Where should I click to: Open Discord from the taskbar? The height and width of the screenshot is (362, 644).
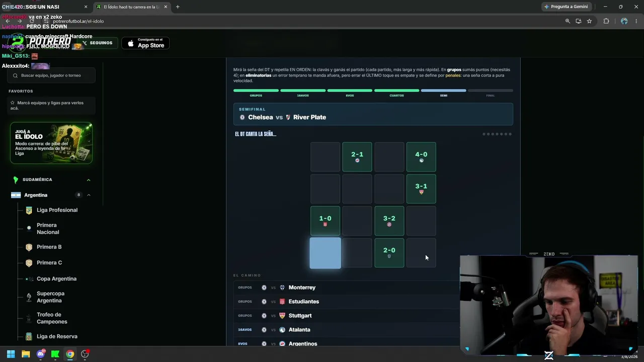click(x=41, y=354)
